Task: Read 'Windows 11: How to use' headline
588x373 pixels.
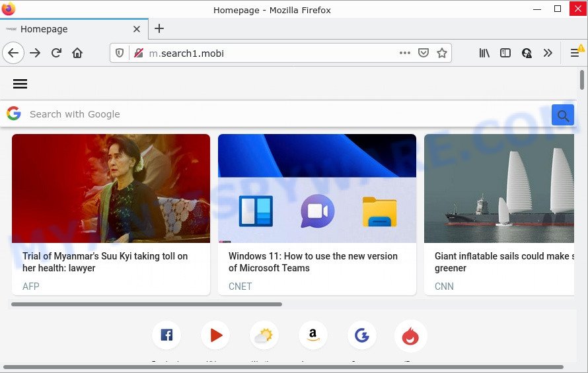Action: click(x=313, y=262)
